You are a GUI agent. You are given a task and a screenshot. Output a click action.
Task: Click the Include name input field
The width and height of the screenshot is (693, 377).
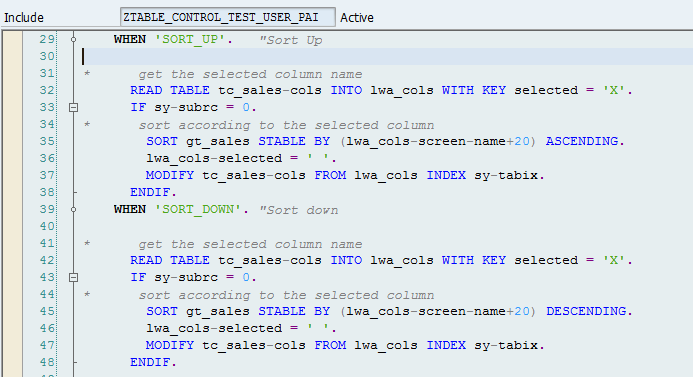click(228, 17)
